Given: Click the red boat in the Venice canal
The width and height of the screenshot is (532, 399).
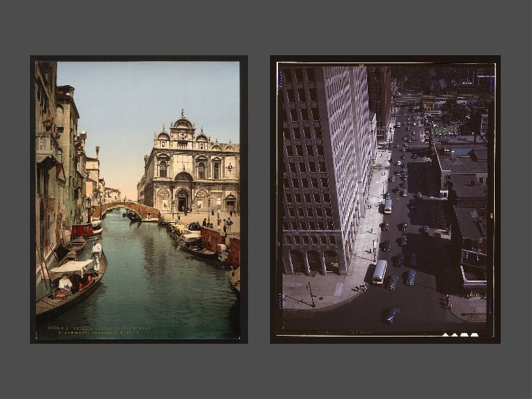Looking at the screenshot, I should tap(84, 230).
